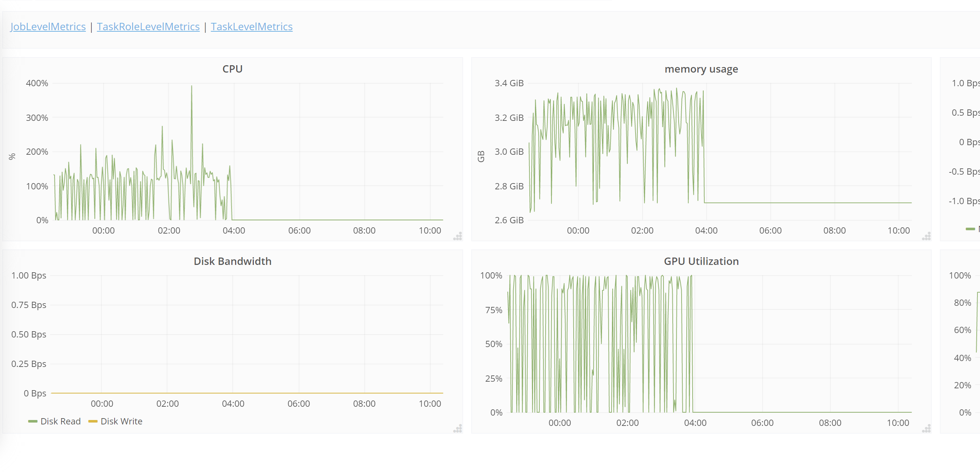This screenshot has width=980, height=476.
Task: Switch to TaskLevelMetrics view
Action: [252, 26]
